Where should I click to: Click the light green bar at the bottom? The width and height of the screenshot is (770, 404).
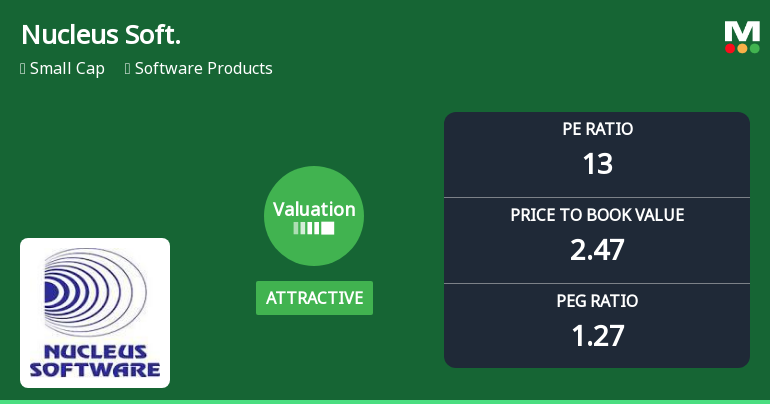point(385,401)
